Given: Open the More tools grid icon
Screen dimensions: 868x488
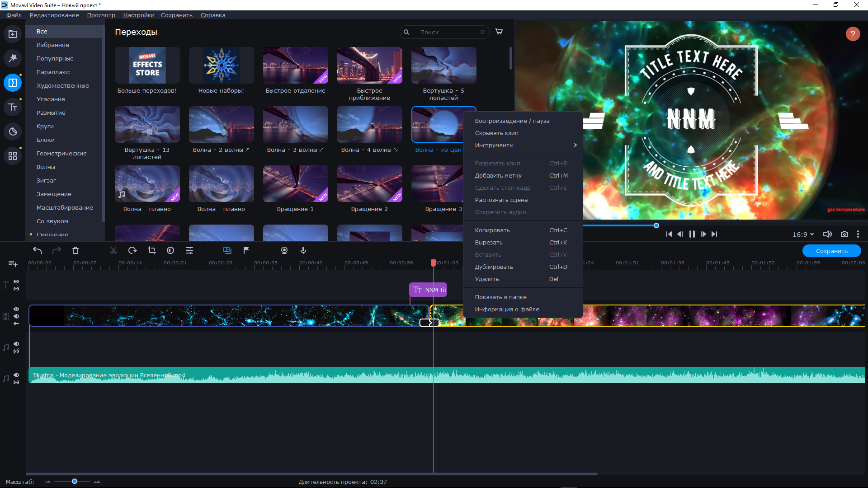Looking at the screenshot, I should (13, 156).
